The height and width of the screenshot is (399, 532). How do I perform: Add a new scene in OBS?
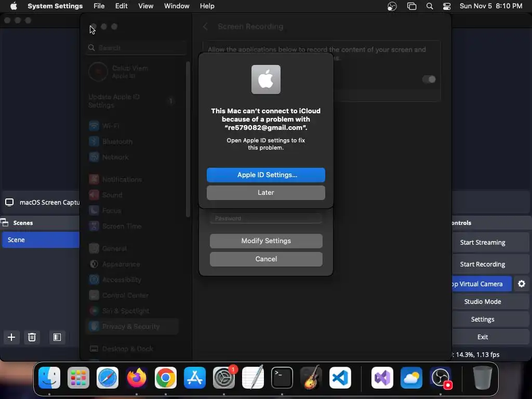pos(11,337)
